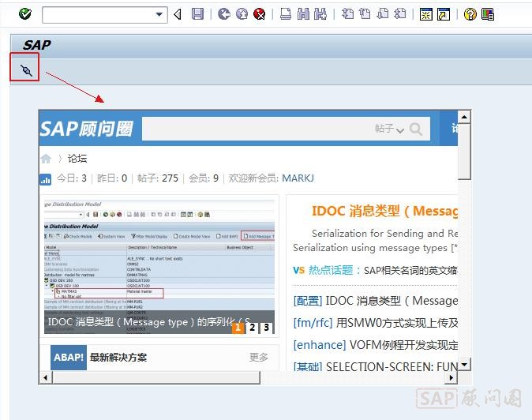The width and height of the screenshot is (532, 420).
Task: Open the [fm/rfc] 用SMW0方式 post
Action: 376,323
